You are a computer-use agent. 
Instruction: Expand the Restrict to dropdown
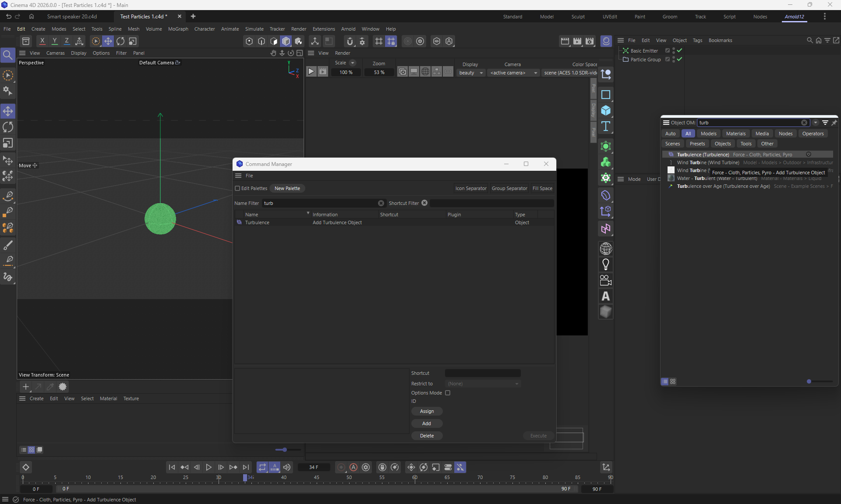tap(483, 384)
